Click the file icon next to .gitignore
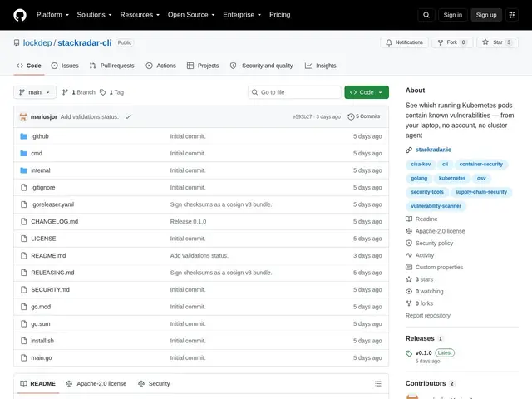This screenshot has height=399, width=532. tap(23, 187)
